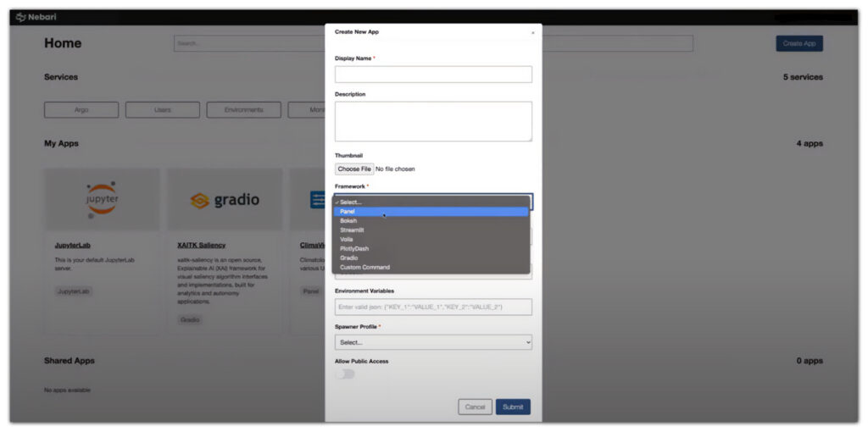Image resolution: width=868 pixels, height=432 pixels.
Task: Click Choose File for the thumbnail
Action: [354, 169]
